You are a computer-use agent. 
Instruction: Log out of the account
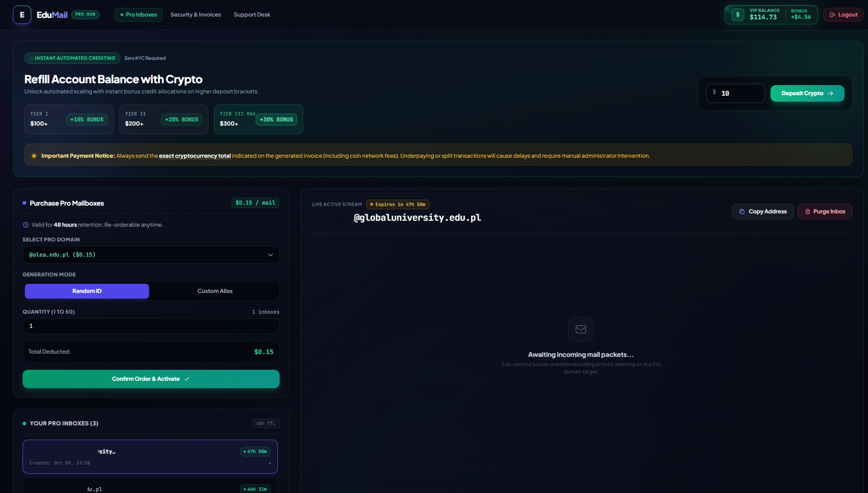(843, 15)
